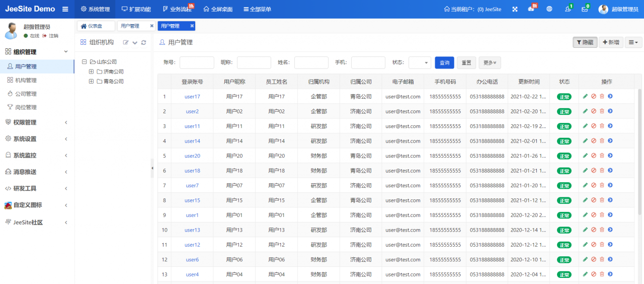The image size is (644, 284).
Task: Open 公司管理 in the sidebar
Action: [26, 94]
